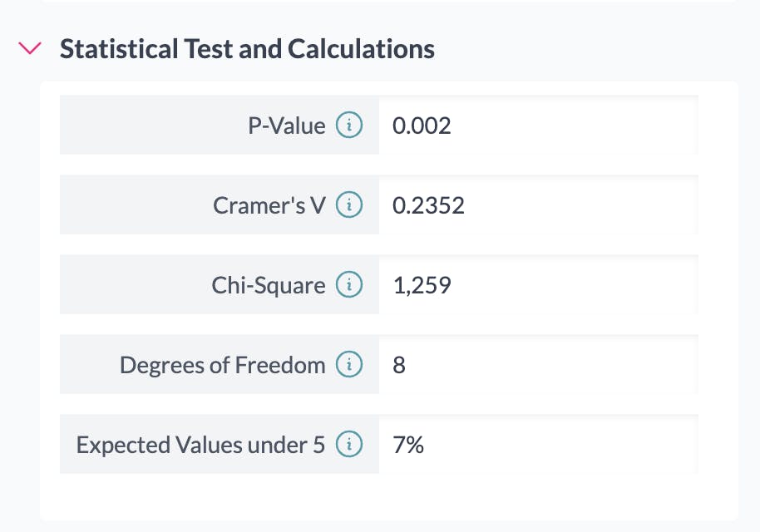Click the Cramer's V label text

(269, 206)
